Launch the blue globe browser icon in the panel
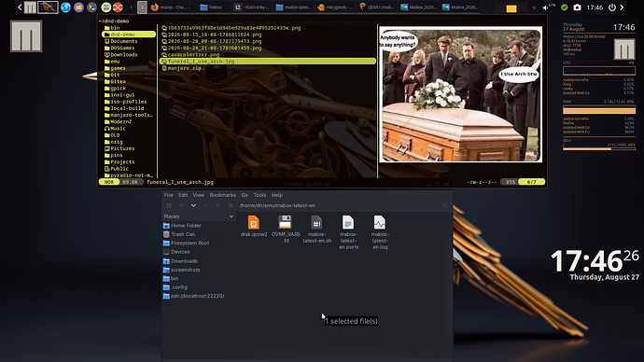644x362 pixels. [x=65, y=7]
